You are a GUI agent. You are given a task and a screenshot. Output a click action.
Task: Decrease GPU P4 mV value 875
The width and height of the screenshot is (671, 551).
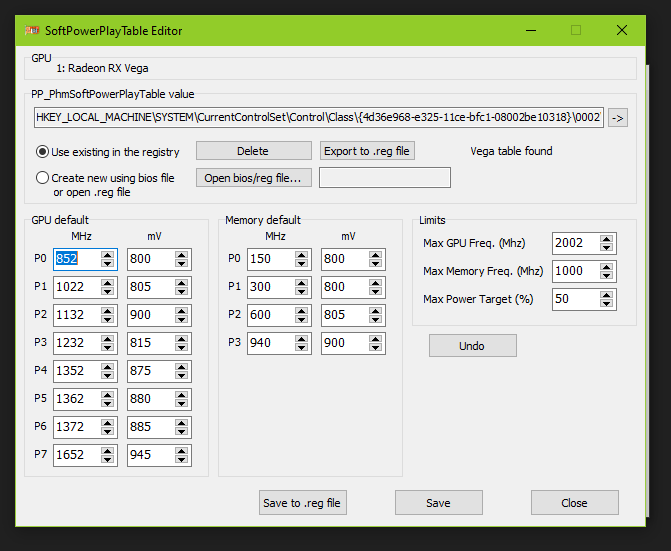point(181,376)
